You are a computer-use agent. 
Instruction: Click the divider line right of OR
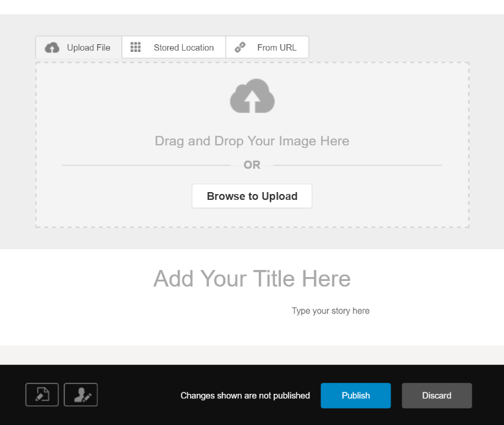click(x=357, y=165)
